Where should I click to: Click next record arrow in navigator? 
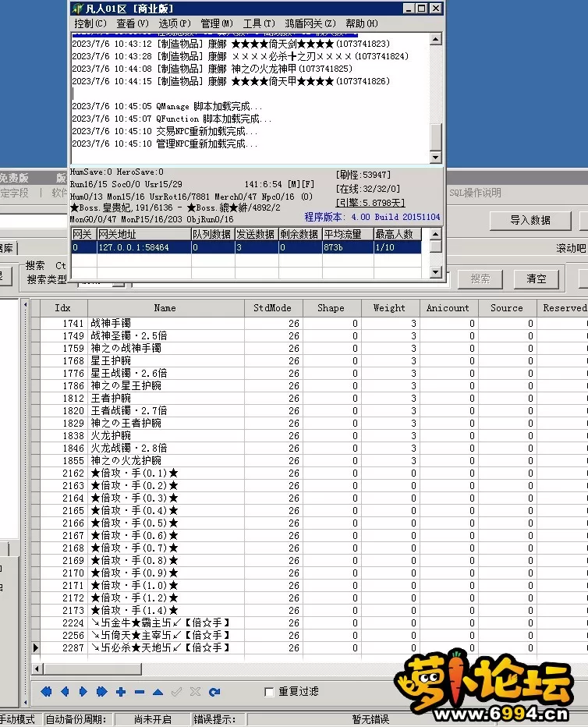point(83,692)
